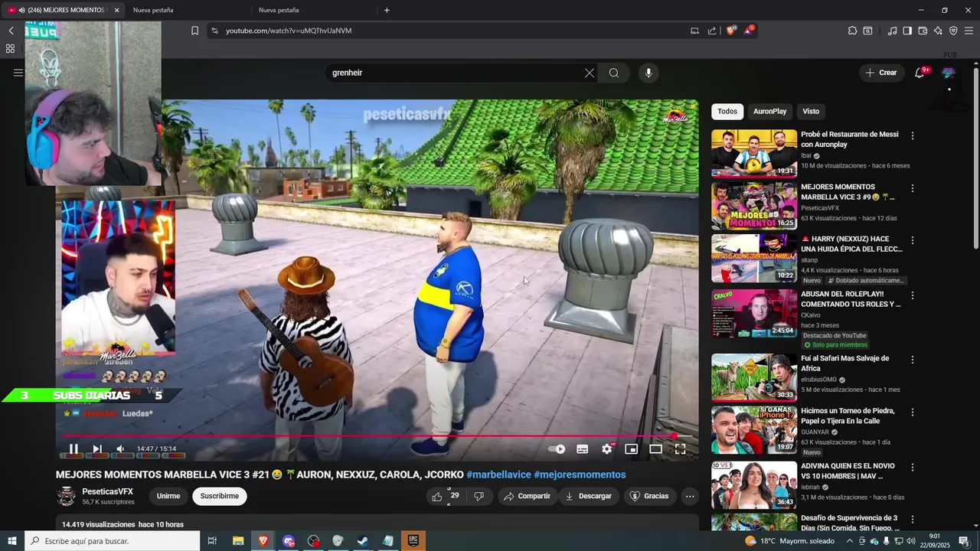Toggle the browser sidebar panel
Viewport: 980px width, 551px height.
tap(907, 31)
